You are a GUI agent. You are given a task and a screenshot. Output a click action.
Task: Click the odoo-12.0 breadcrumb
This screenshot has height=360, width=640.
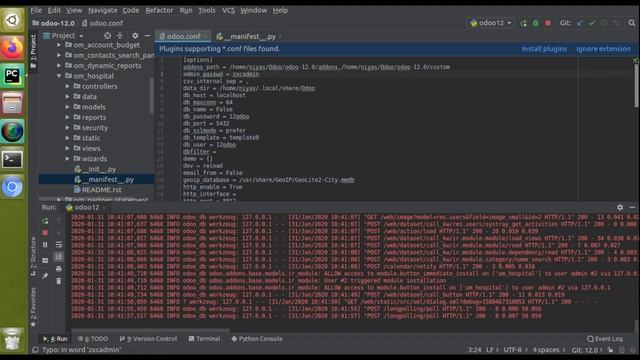point(53,23)
